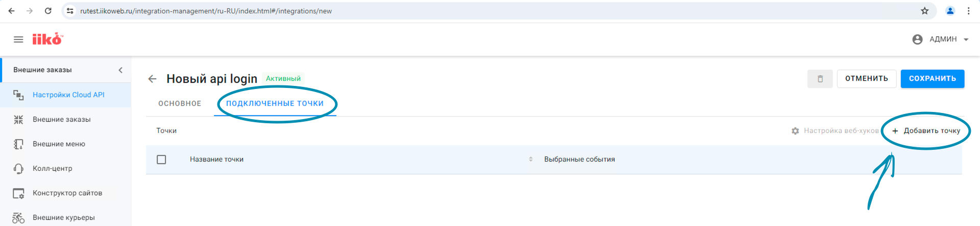Viewport: 980px width, 226px height.
Task: Click the trash delete icon button
Action: 820,79
